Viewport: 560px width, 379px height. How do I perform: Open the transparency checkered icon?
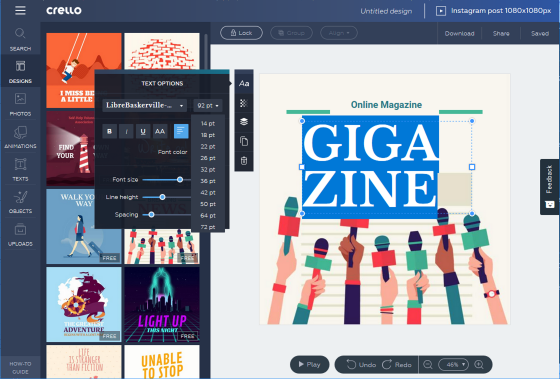pyautogui.click(x=244, y=103)
